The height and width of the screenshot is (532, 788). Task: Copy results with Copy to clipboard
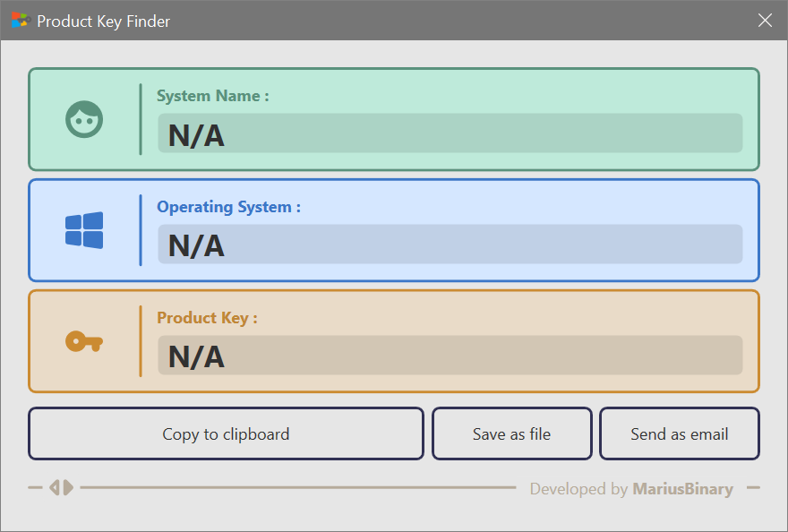coord(226,434)
